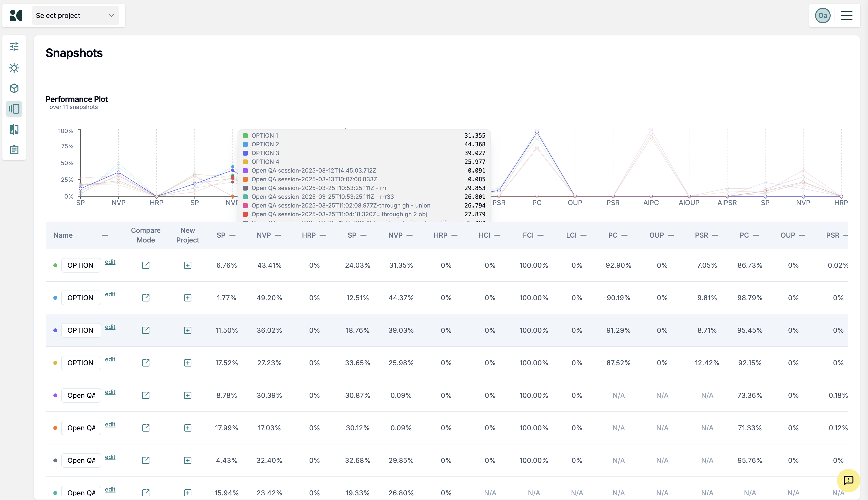The image size is (868, 500).
Task: Open the sliders settings icon in sidebar
Action: (14, 47)
